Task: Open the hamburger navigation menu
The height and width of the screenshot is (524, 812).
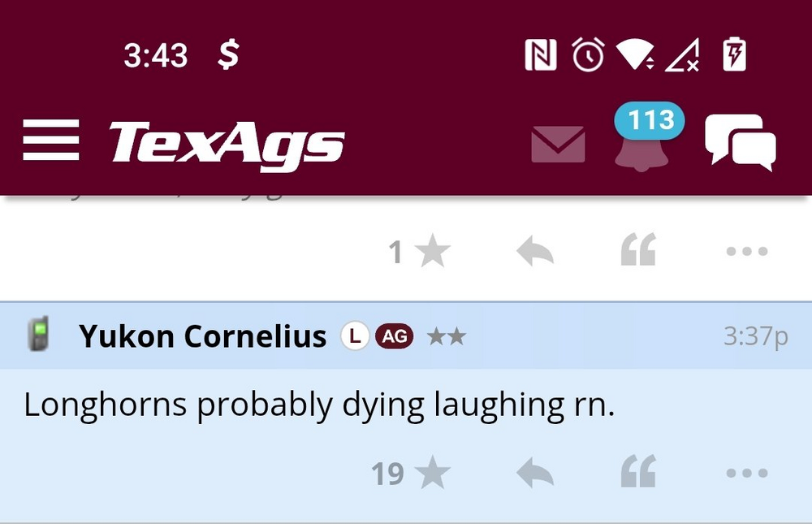Action: (x=50, y=141)
